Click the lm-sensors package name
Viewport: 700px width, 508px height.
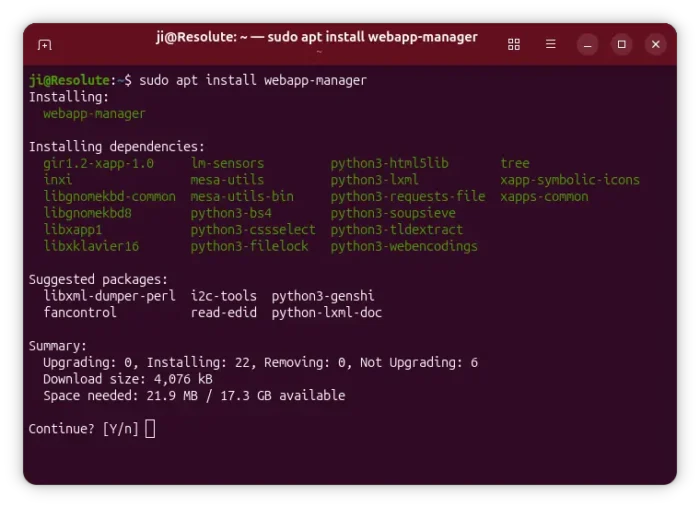point(227,163)
